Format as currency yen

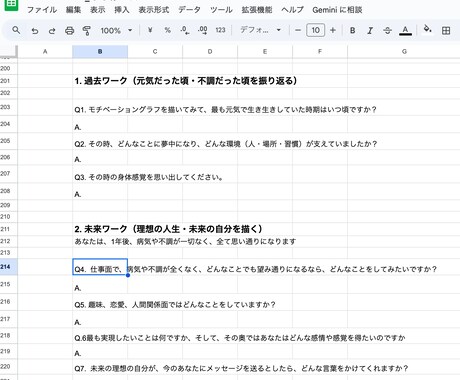(x=150, y=30)
